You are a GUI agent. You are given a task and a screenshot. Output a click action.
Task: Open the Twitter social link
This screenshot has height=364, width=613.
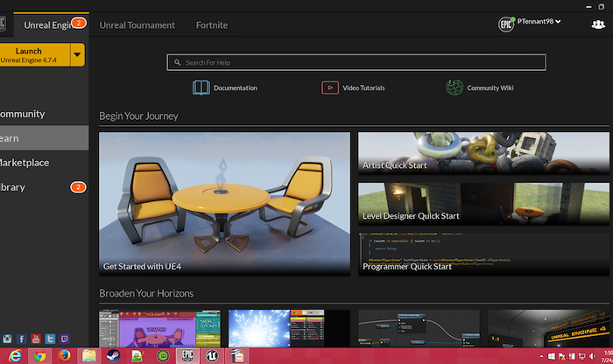point(50,339)
